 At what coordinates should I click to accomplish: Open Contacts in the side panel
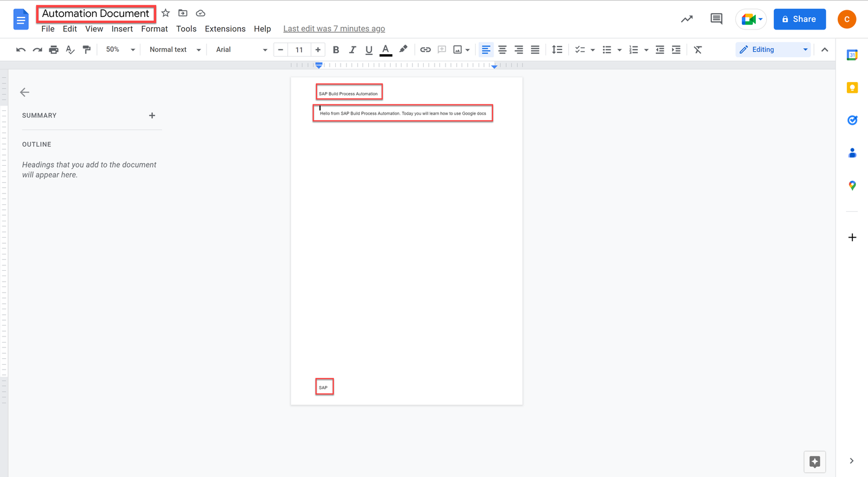click(x=852, y=153)
